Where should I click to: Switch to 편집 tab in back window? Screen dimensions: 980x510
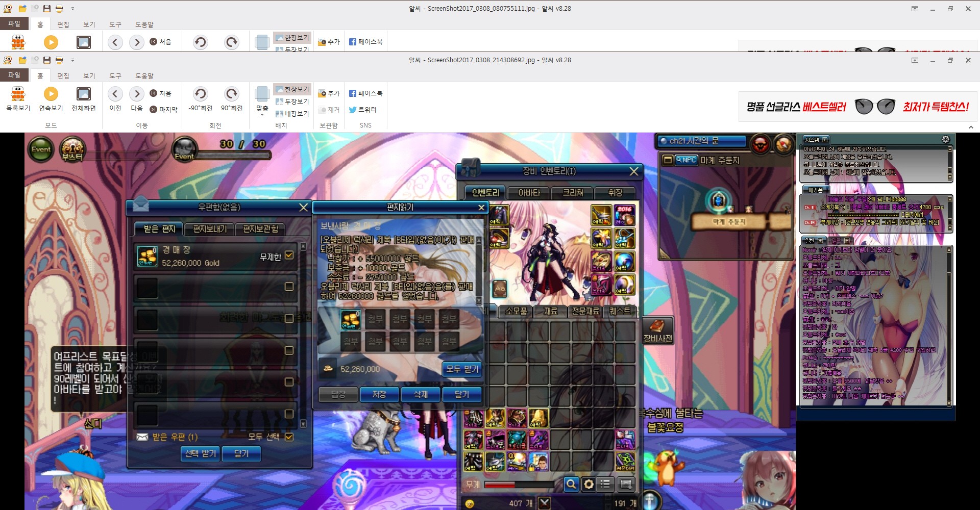click(63, 24)
